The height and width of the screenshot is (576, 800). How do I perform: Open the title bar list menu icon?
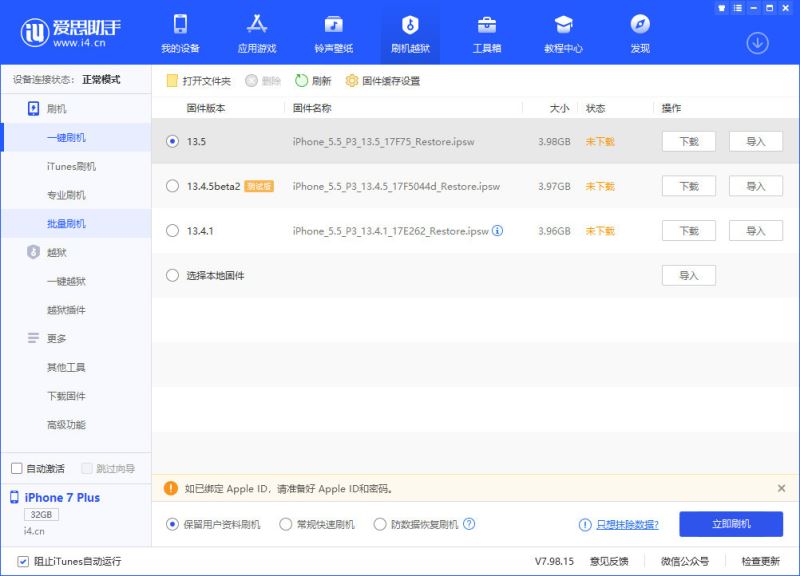pos(738,8)
